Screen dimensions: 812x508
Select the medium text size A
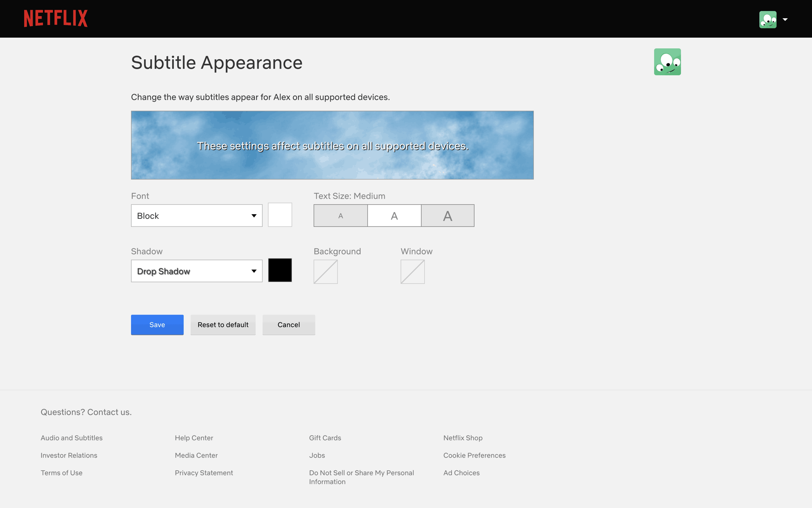click(x=394, y=215)
